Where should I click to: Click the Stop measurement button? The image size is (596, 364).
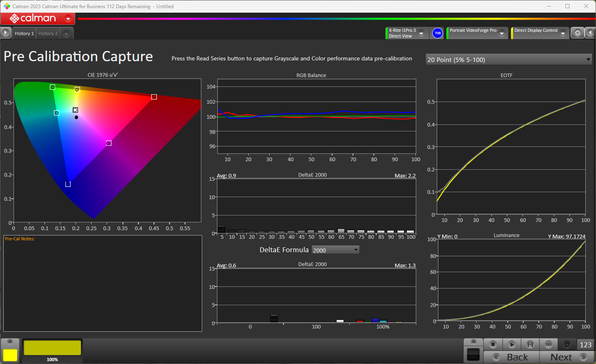coord(493,344)
